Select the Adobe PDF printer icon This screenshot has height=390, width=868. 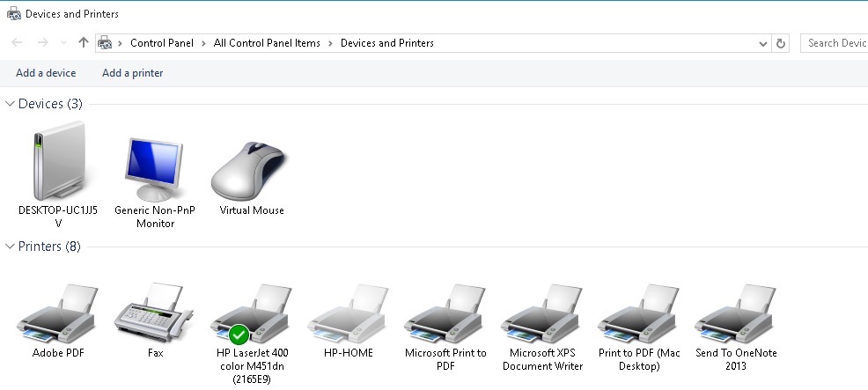point(57,313)
